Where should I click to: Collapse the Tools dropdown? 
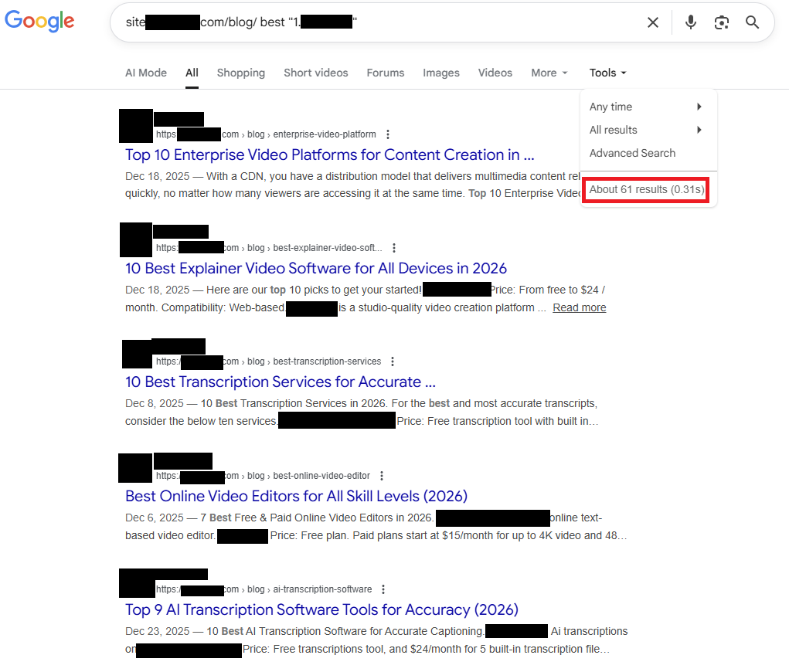(x=607, y=73)
